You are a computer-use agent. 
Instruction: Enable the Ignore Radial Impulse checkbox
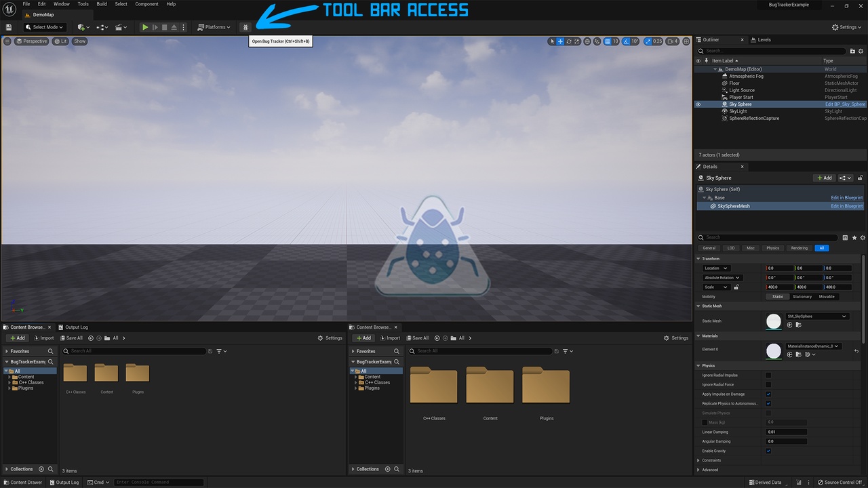(768, 375)
